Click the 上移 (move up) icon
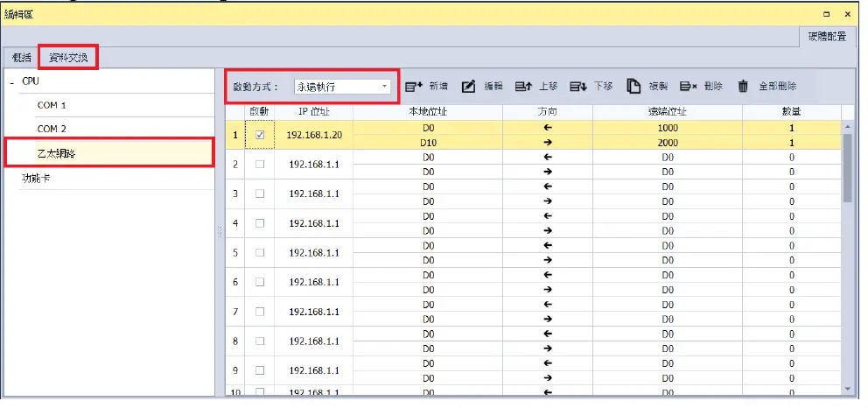The image size is (868, 408). click(x=523, y=87)
